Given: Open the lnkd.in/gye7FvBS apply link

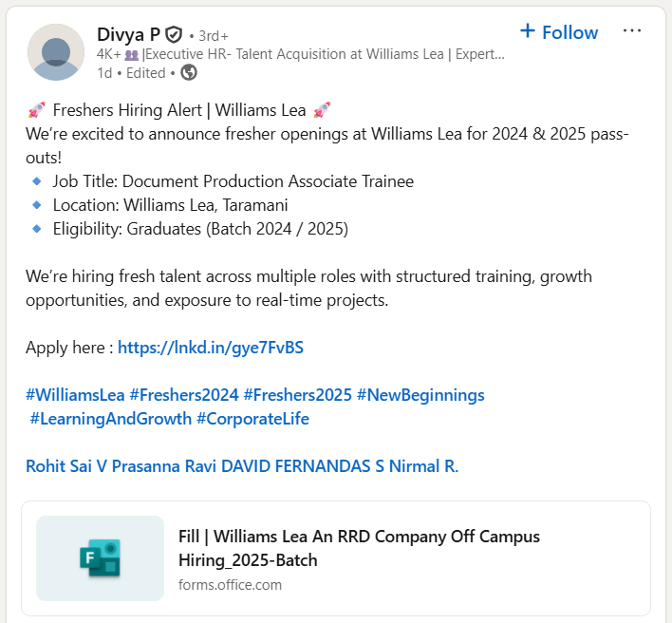Looking at the screenshot, I should coord(211,348).
